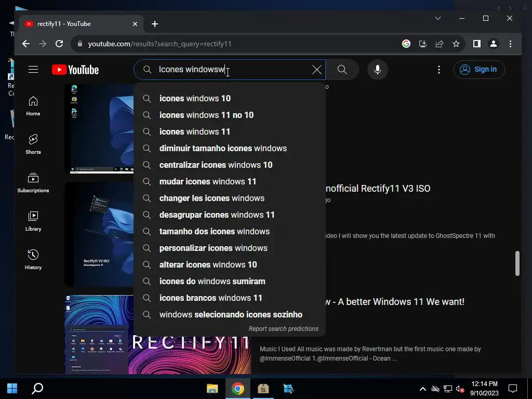Image resolution: width=532 pixels, height=399 pixels.
Task: Choose 'centralizar icones windows 10' suggestion
Action: coord(229,165)
